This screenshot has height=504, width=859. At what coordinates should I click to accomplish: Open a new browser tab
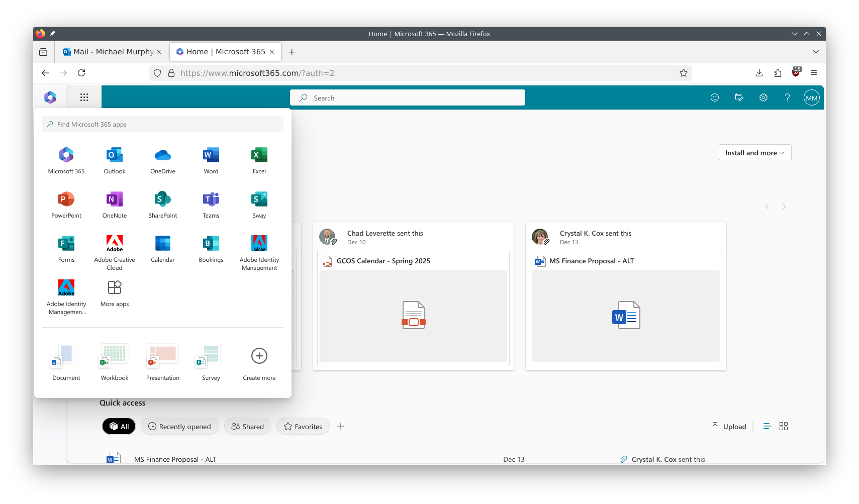click(292, 52)
